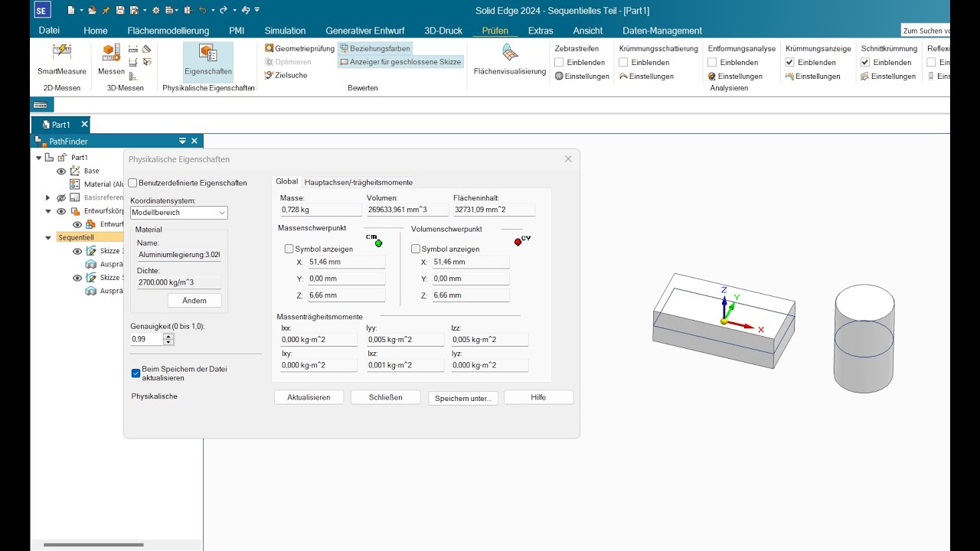Click the Aktualisieren button
Viewport: 980px width, 551px height.
coord(309,397)
